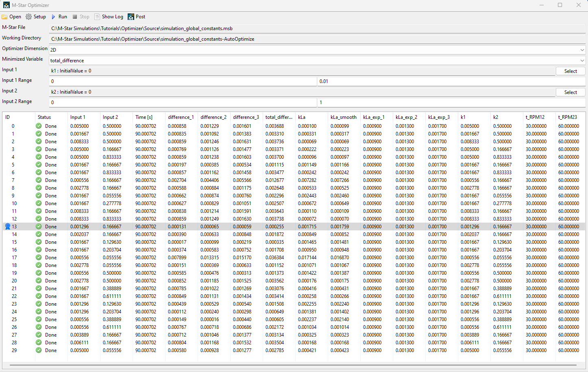Select the difference_3 value 0.000219 in row 15

click(242, 242)
